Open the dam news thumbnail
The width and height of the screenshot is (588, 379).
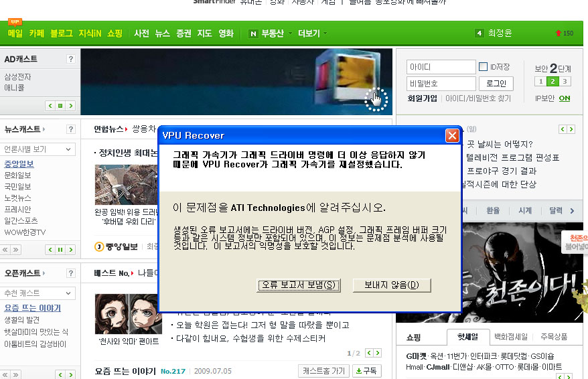(127, 184)
